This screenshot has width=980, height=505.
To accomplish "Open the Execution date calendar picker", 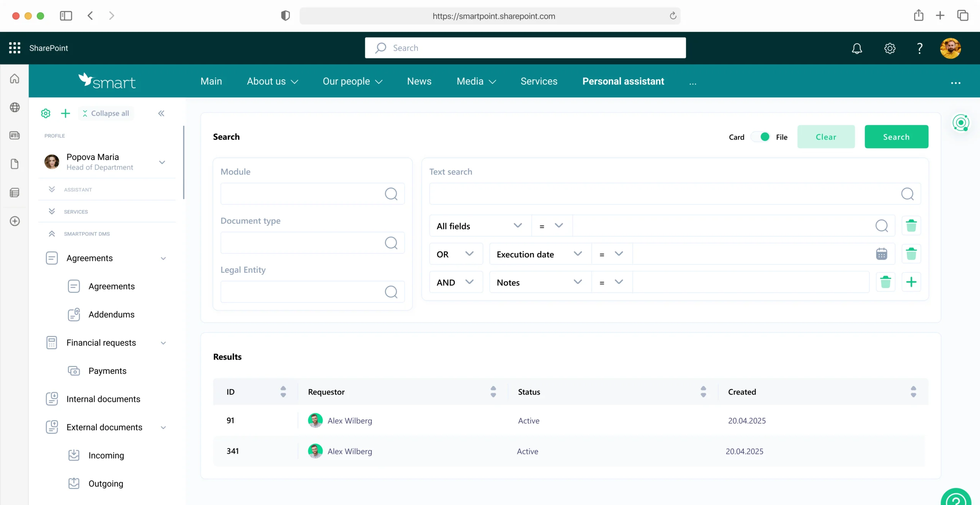I will point(881,254).
